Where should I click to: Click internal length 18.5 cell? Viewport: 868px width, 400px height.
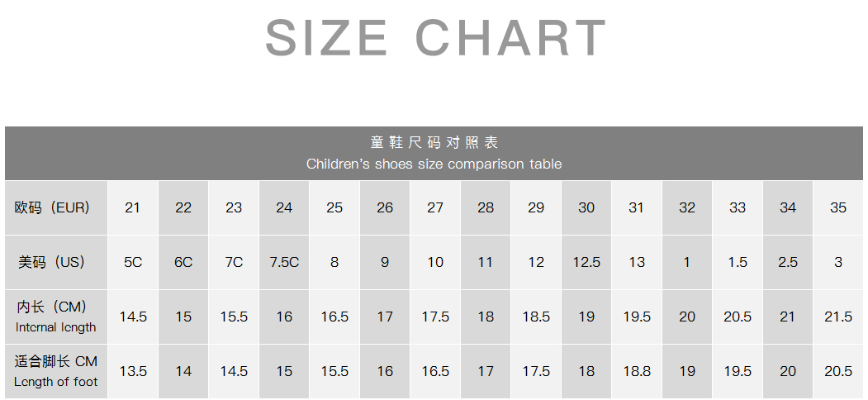point(536,317)
